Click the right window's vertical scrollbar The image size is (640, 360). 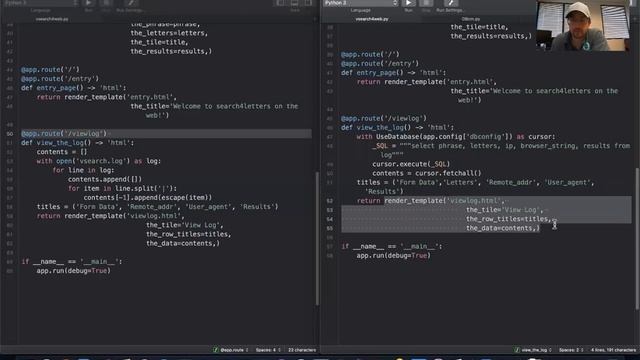pyautogui.click(x=637, y=238)
